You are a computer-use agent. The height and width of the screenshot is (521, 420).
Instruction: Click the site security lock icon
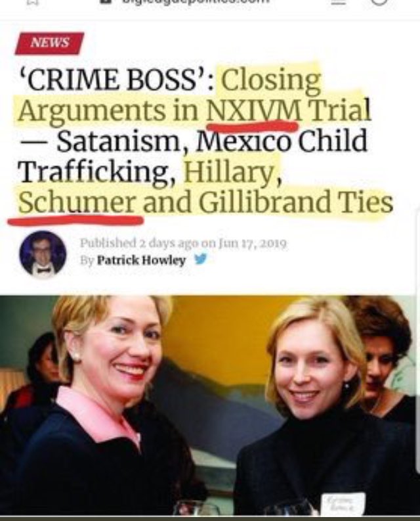point(104,2)
